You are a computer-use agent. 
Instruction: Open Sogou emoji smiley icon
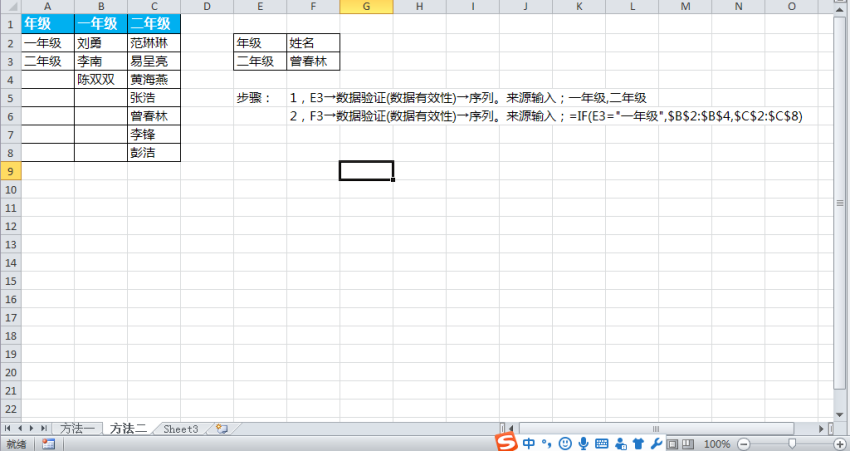point(565,443)
